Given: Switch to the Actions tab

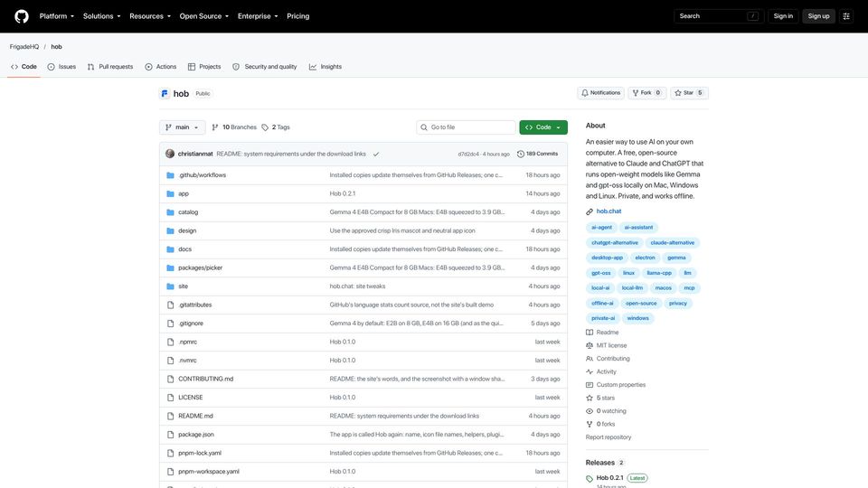Looking at the screenshot, I should (x=161, y=67).
